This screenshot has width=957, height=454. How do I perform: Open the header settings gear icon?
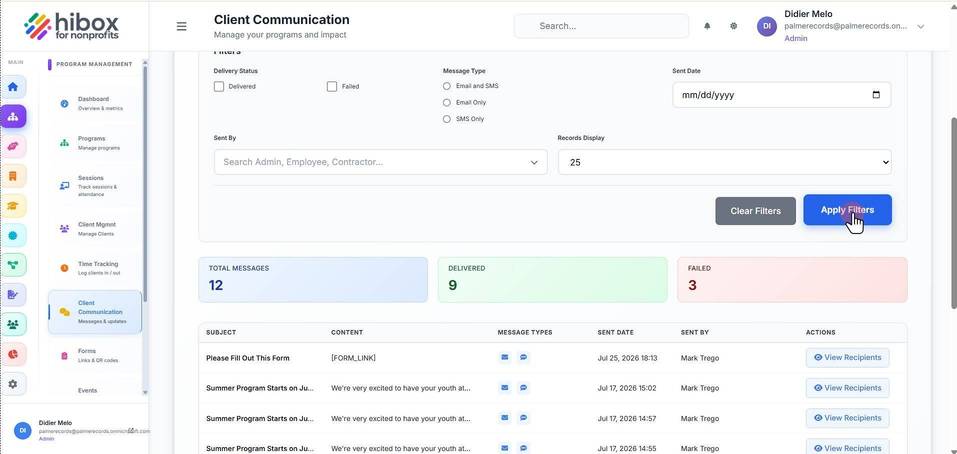tap(734, 26)
